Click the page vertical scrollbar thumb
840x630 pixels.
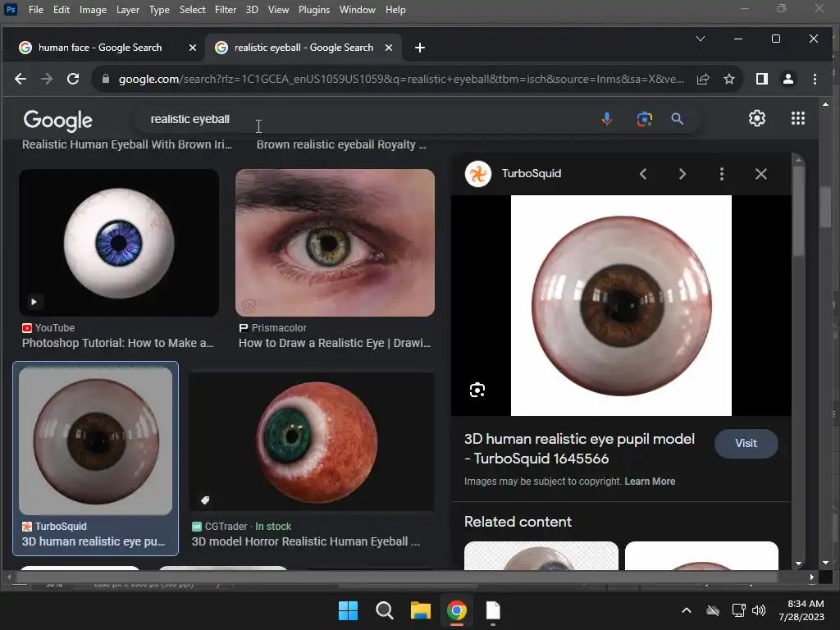[x=825, y=206]
